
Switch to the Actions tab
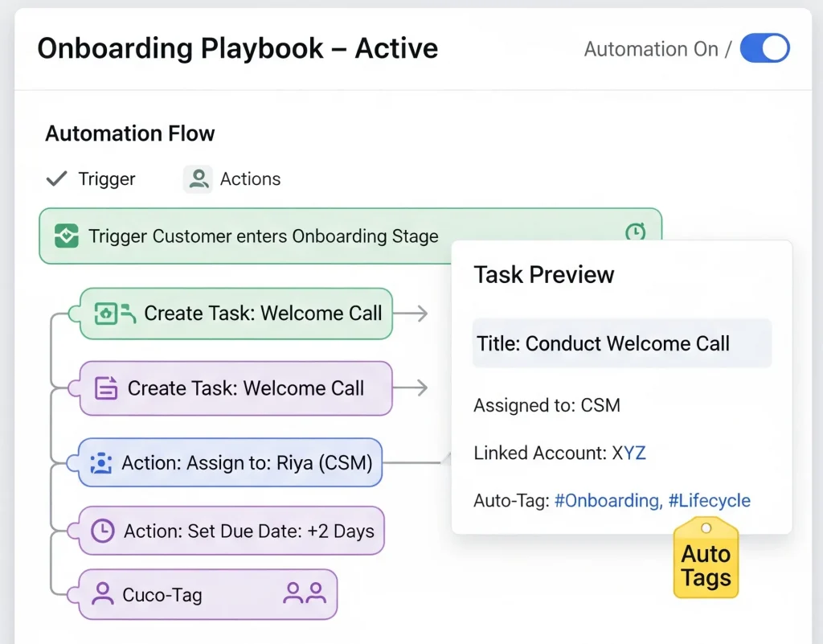tap(232, 178)
